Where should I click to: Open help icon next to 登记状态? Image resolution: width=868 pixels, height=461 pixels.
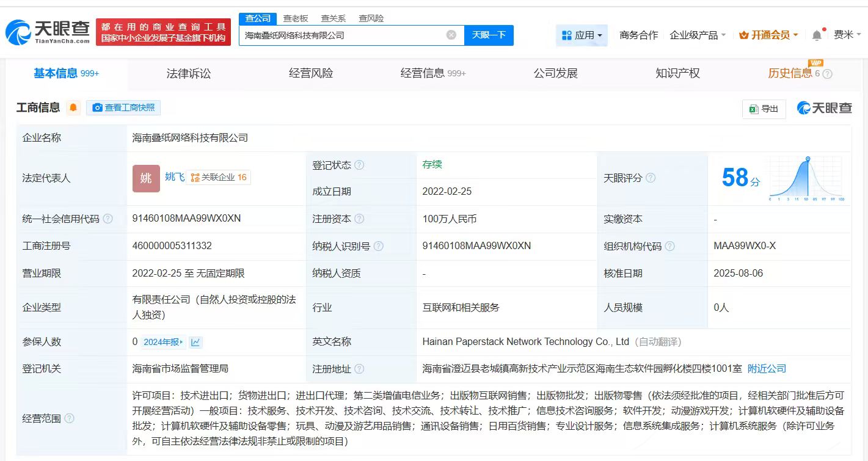point(359,165)
